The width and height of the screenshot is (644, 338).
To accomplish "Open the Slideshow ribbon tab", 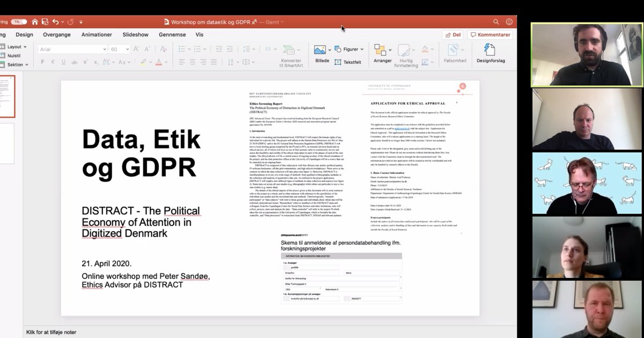I will (135, 34).
